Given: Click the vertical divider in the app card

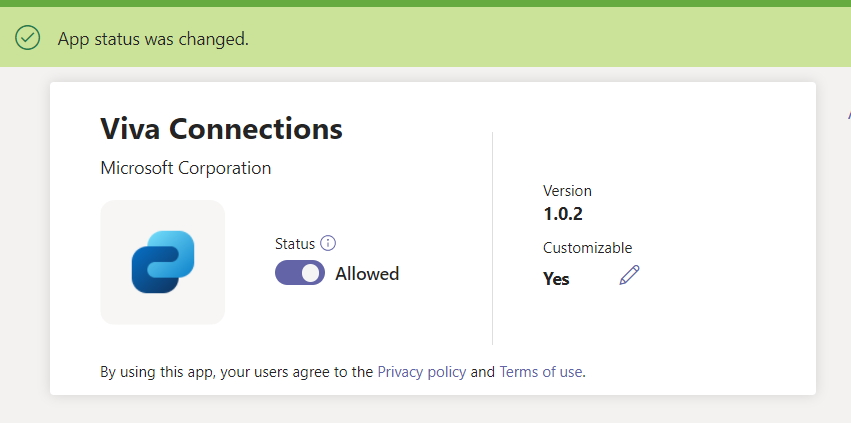Looking at the screenshot, I should click(492, 238).
